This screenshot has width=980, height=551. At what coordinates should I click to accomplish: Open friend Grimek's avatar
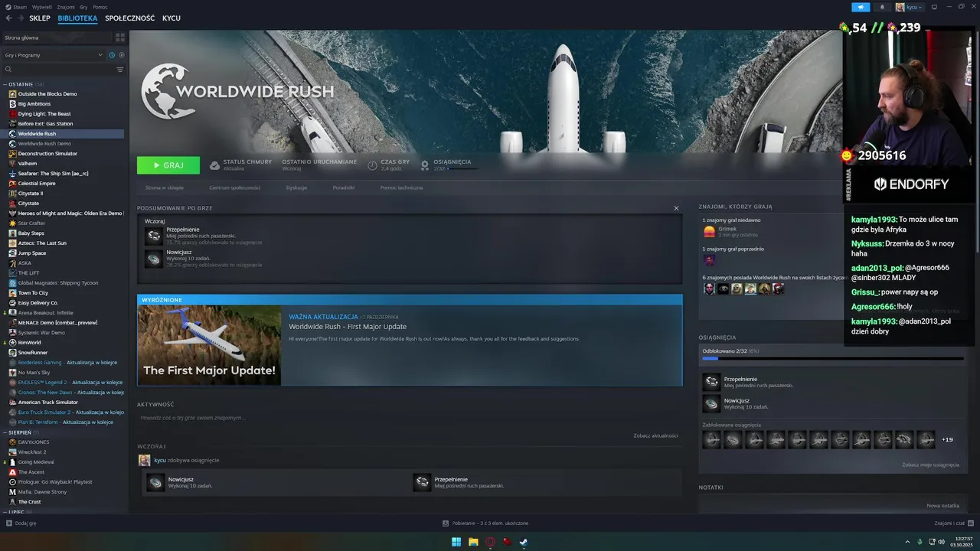[x=709, y=231]
